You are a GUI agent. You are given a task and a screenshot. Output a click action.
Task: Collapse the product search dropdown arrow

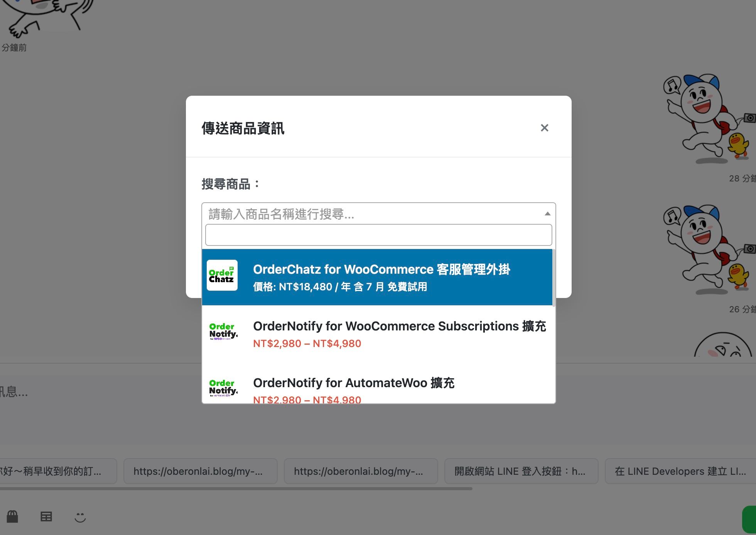click(x=547, y=214)
